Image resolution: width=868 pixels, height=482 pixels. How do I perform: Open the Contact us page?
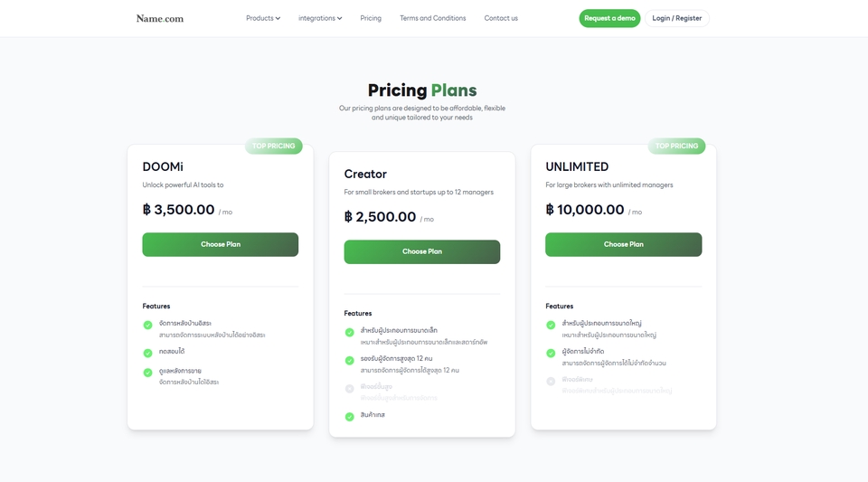tap(501, 18)
